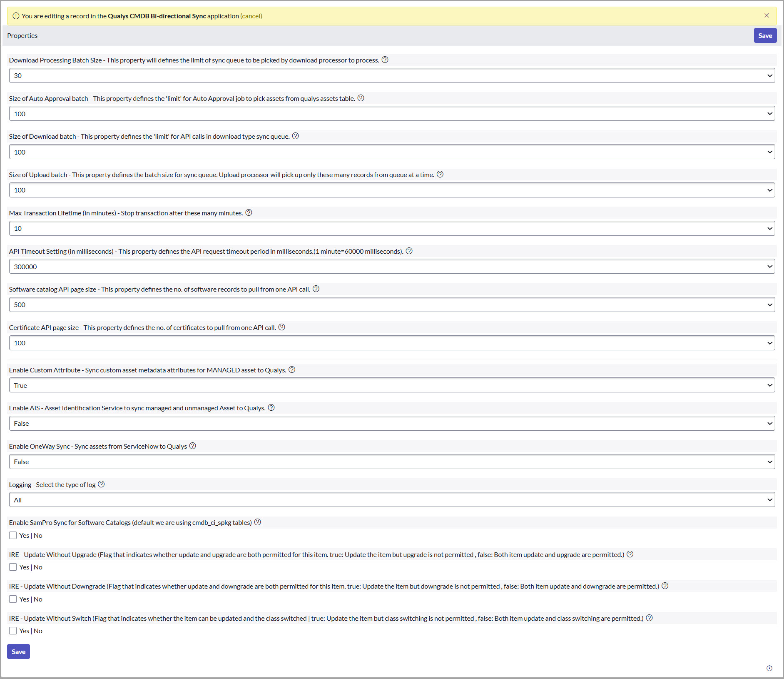This screenshot has height=679, width=784.
Task: Click help icon for Size of Download batch
Action: pos(296,136)
